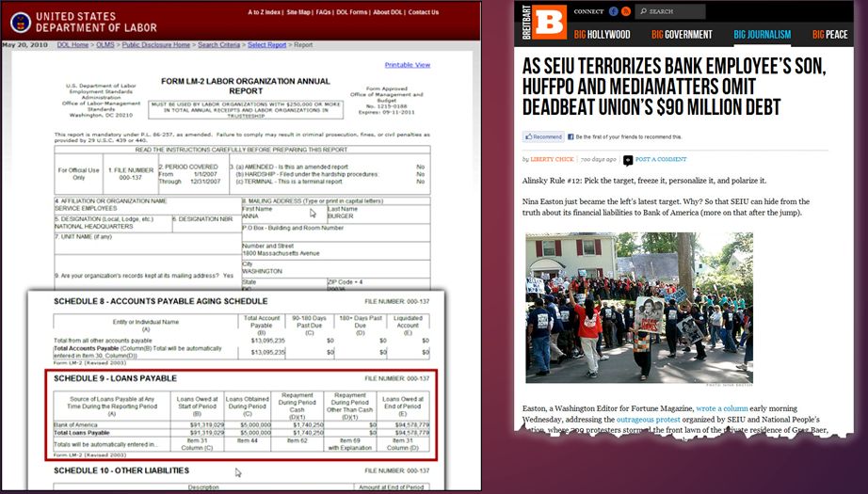Go to the OLMS breadcrumb link

pyautogui.click(x=105, y=45)
